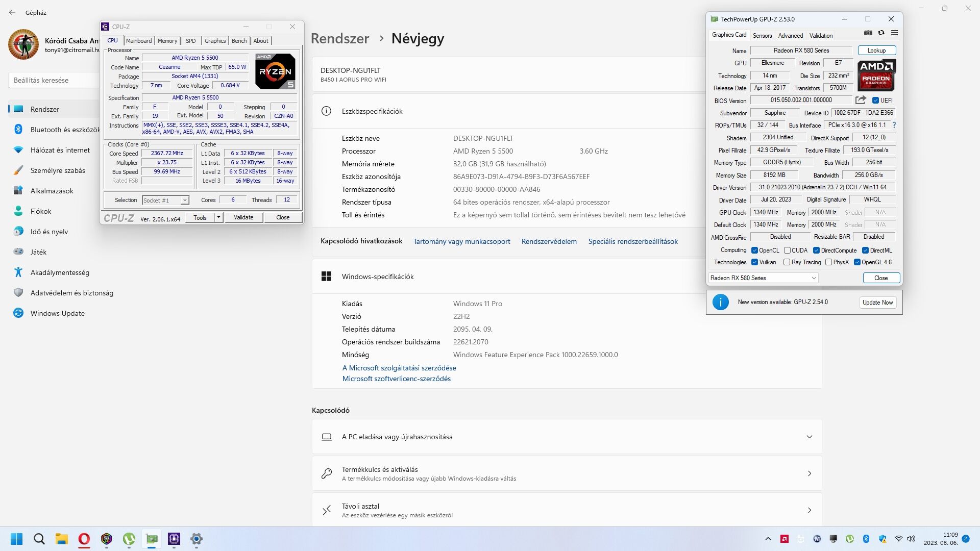Open Termékkulcs és aktiválás
980x551 pixels.
[567, 473]
